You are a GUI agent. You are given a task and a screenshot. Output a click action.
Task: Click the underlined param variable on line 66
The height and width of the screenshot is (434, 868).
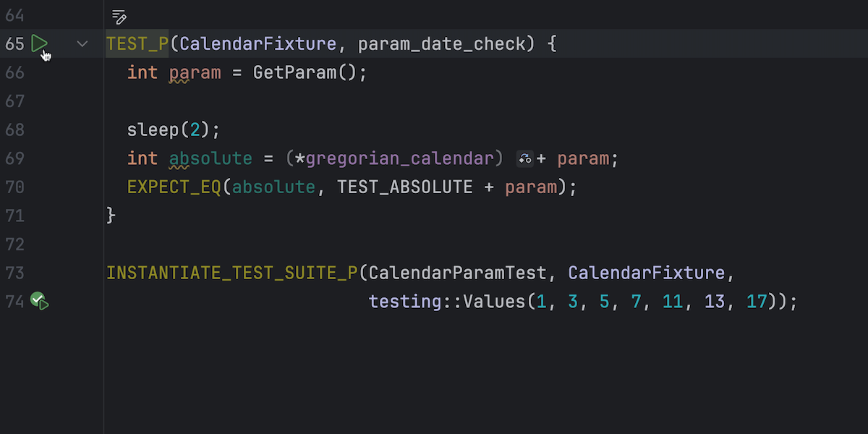point(195,72)
